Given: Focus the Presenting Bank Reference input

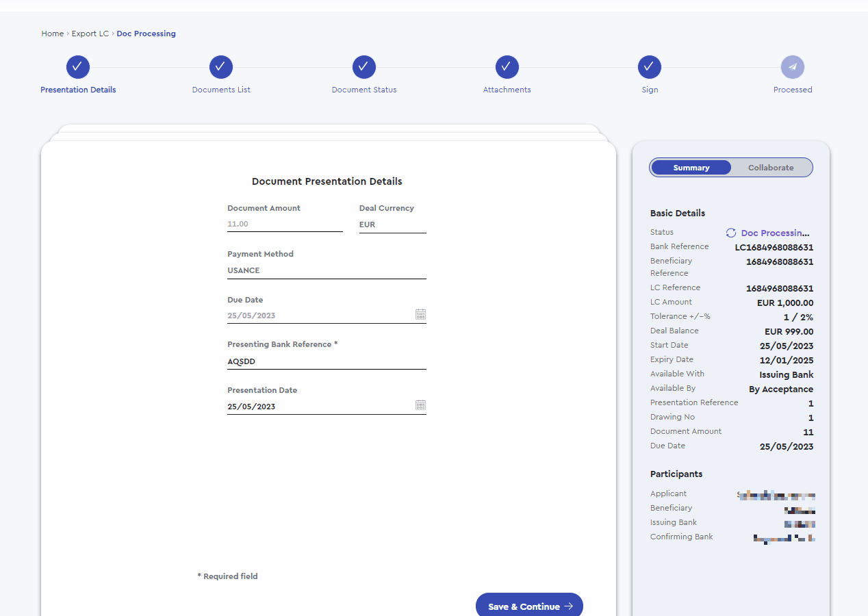Looking at the screenshot, I should [327, 361].
